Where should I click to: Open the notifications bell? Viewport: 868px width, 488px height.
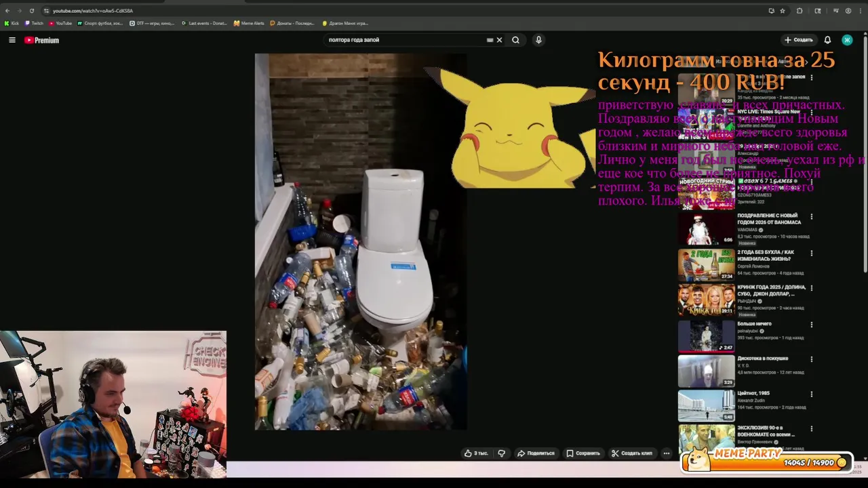click(x=827, y=40)
